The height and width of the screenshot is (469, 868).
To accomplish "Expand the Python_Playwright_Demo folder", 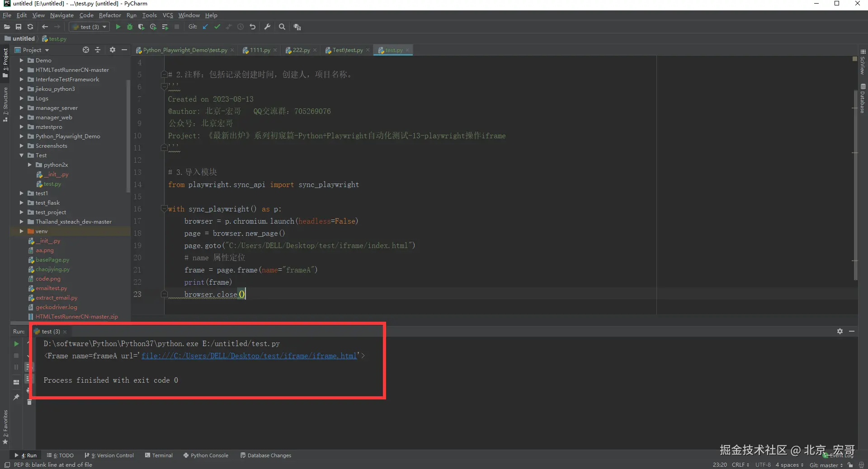I will [x=21, y=136].
